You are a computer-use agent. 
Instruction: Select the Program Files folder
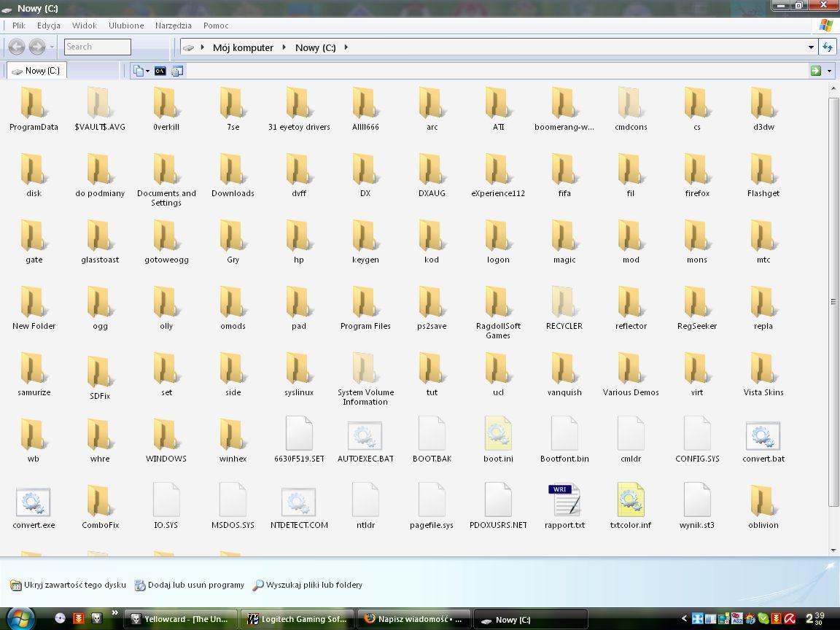coord(365,308)
